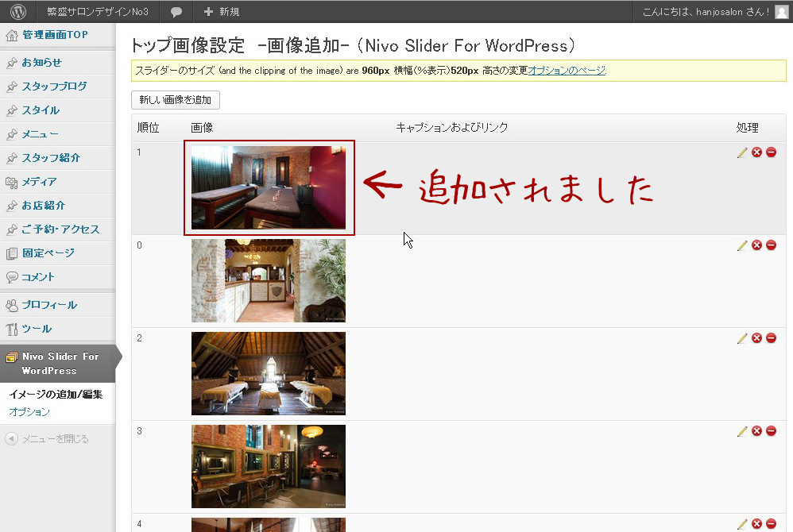Select メディア from the sidebar menu

39,182
